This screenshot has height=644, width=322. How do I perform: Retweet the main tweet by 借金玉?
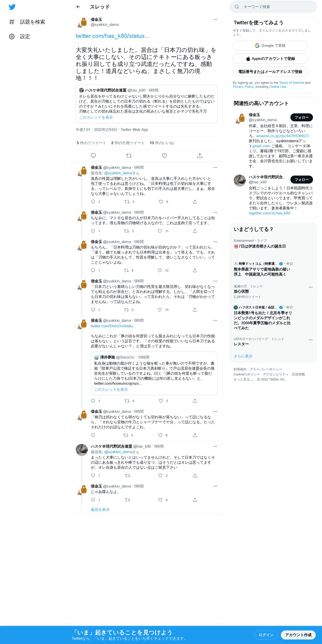click(x=129, y=156)
